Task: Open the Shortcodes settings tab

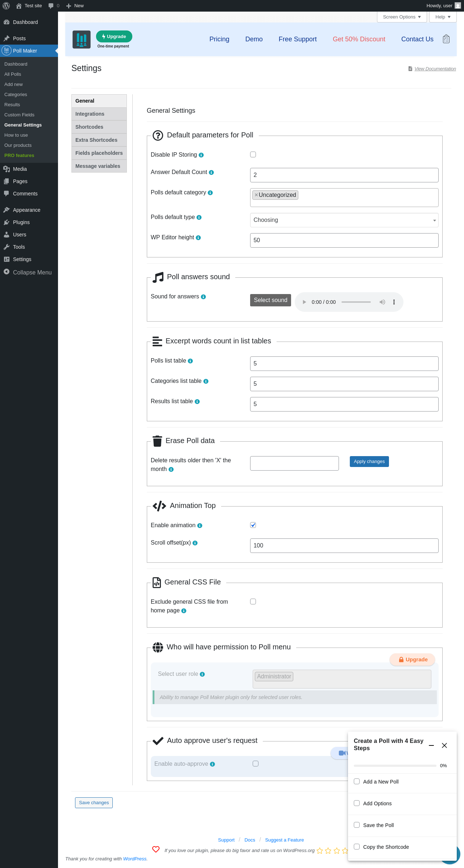Action: [x=99, y=127]
